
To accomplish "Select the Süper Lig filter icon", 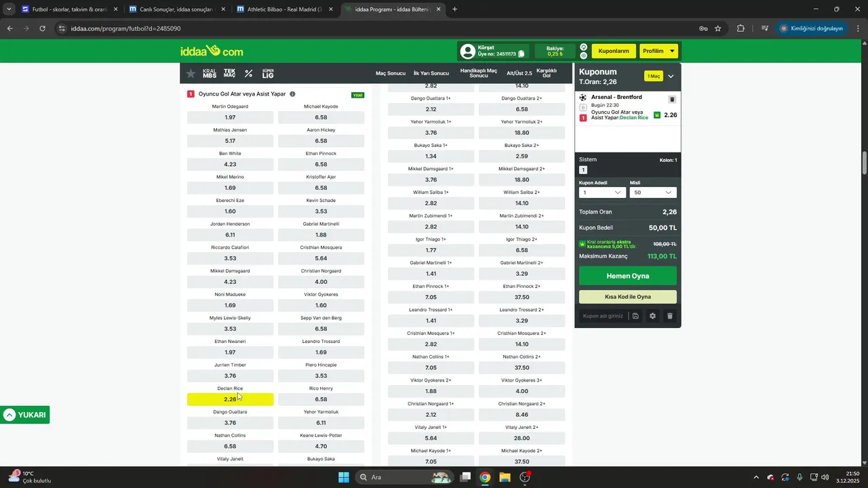I will (268, 73).
